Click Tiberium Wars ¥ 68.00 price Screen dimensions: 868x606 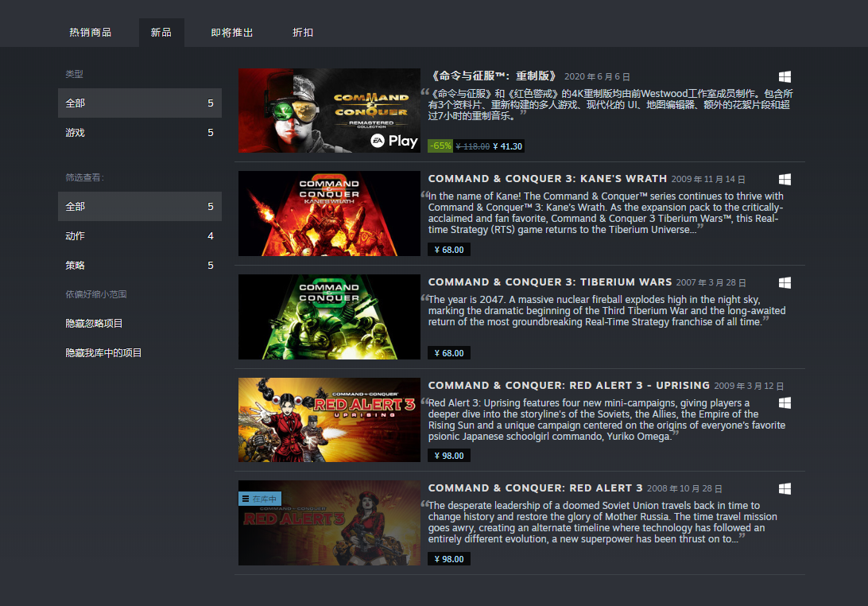click(x=449, y=353)
